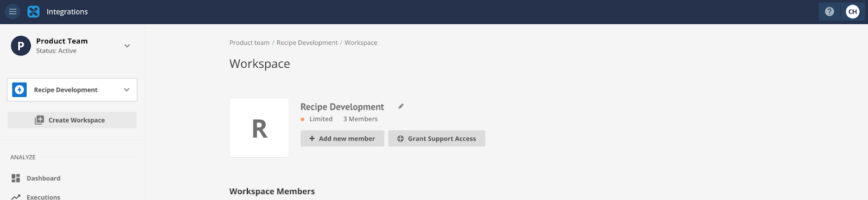868x200 pixels.
Task: Click the Integrations title text
Action: pos(67,11)
